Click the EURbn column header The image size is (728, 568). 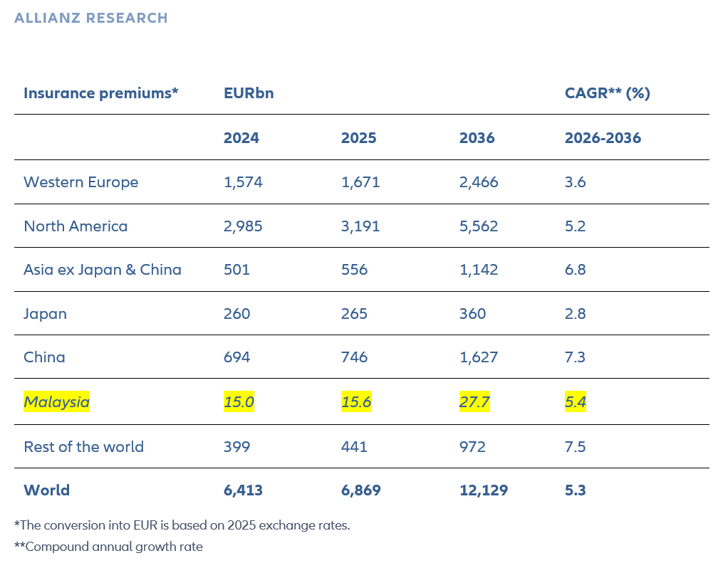click(249, 93)
